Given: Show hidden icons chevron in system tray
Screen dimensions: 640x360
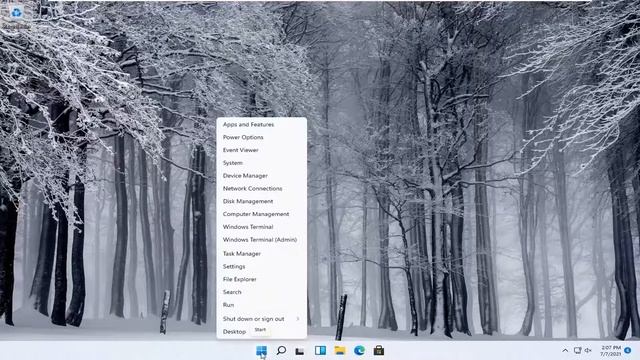Looking at the screenshot, I should [x=565, y=350].
